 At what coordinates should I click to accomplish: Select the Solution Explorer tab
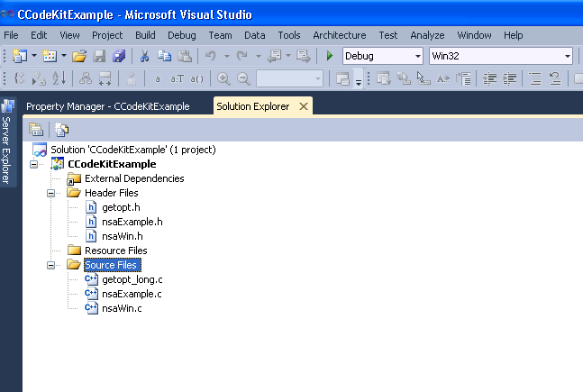coord(253,106)
